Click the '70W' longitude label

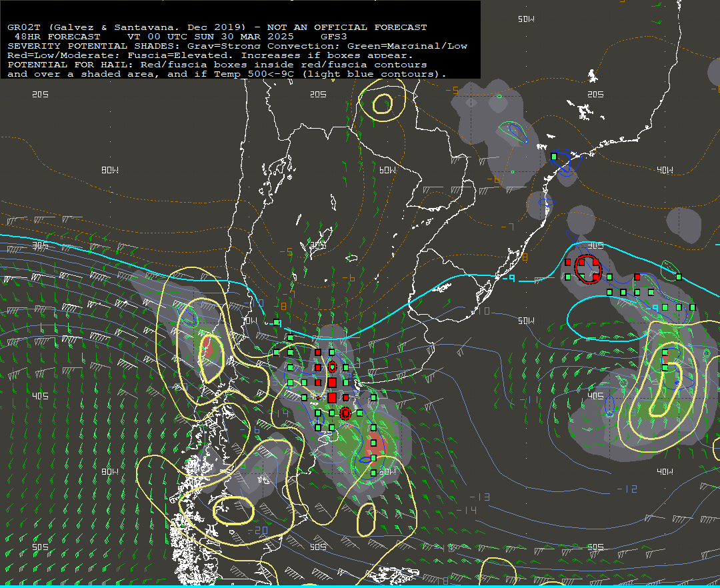(250, 321)
